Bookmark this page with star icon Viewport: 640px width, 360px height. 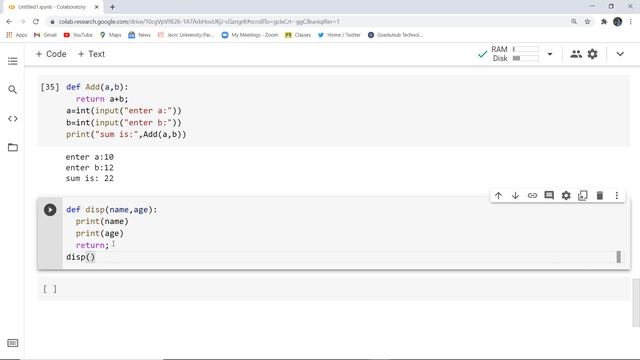(587, 22)
